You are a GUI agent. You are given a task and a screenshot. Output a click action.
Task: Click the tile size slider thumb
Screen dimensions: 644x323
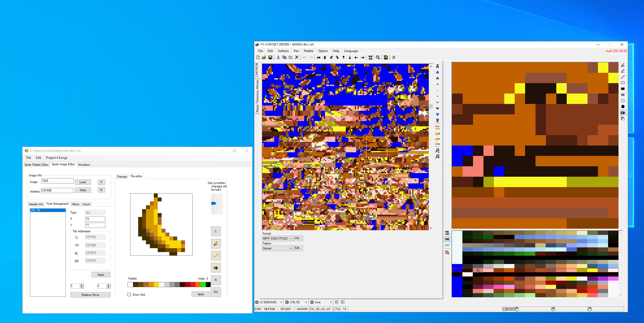tap(214, 203)
